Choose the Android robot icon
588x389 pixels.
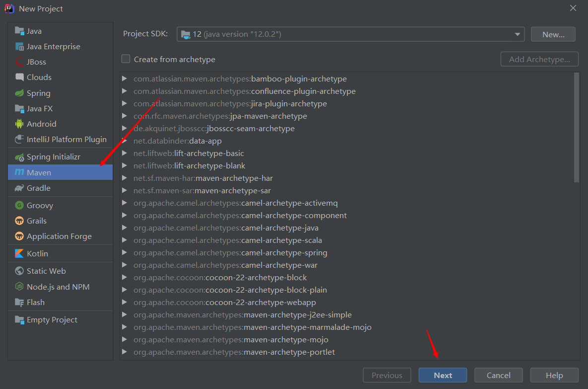point(19,124)
